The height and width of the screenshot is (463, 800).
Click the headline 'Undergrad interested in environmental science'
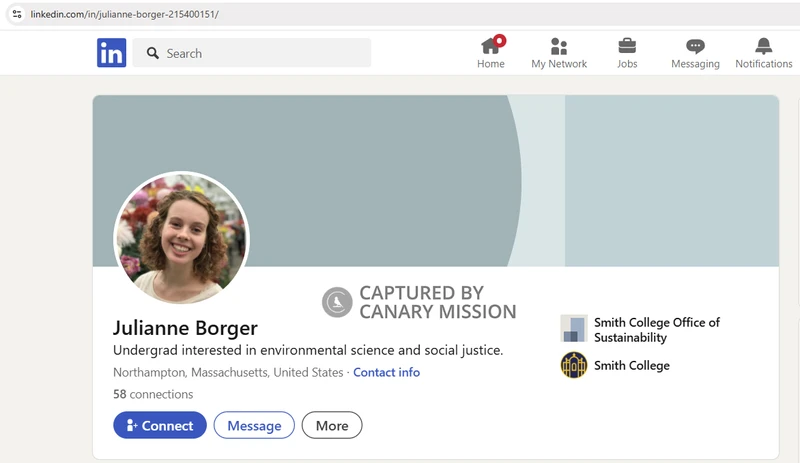(308, 350)
